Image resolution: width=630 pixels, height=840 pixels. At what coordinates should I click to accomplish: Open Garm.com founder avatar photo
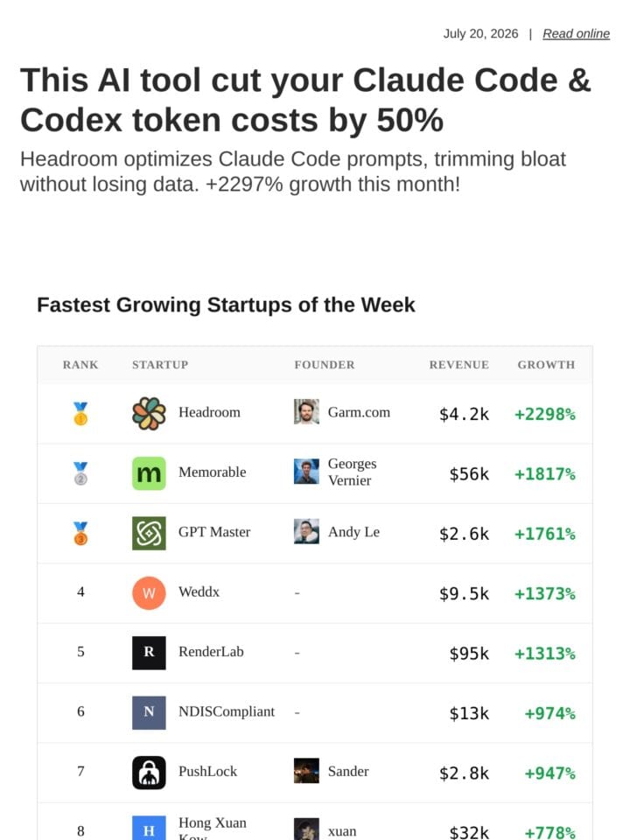click(x=306, y=411)
